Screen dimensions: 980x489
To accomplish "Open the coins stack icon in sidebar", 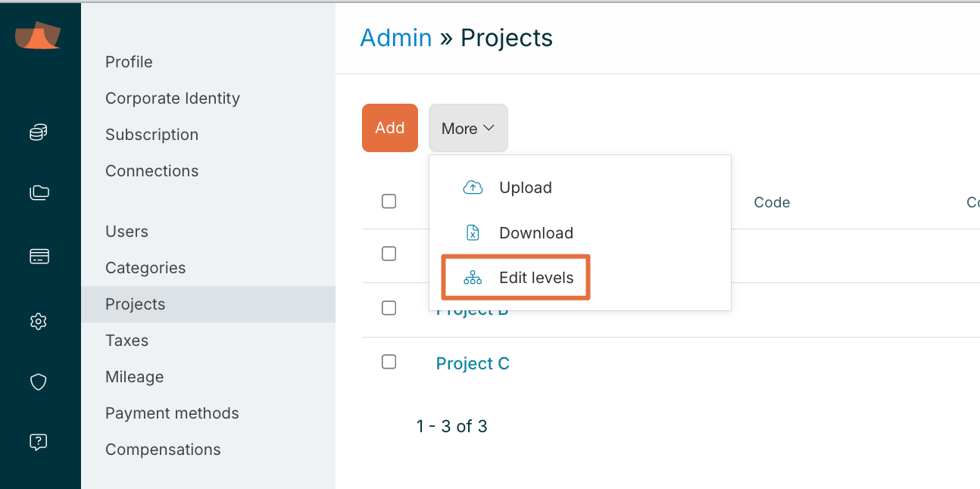I will pyautogui.click(x=39, y=133).
